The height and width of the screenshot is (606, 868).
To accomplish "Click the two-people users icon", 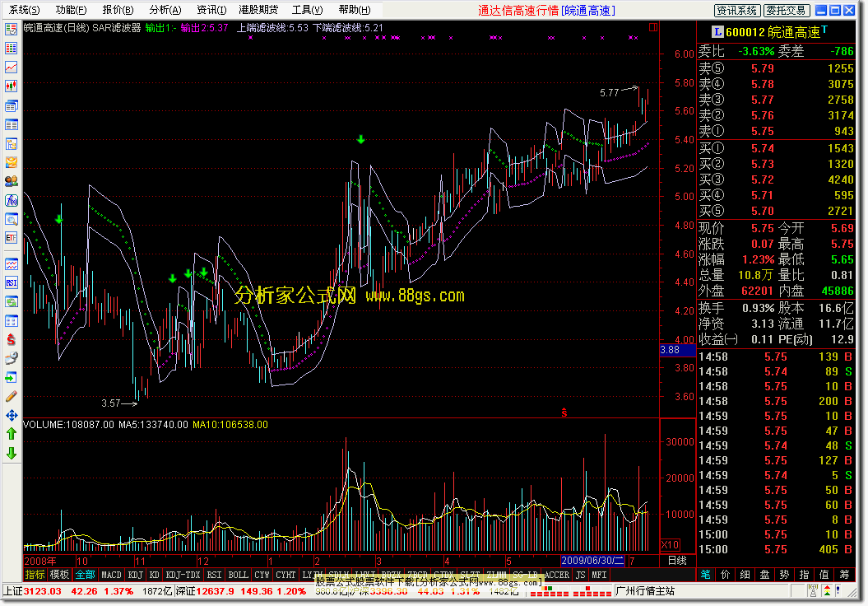I will pyautogui.click(x=11, y=181).
